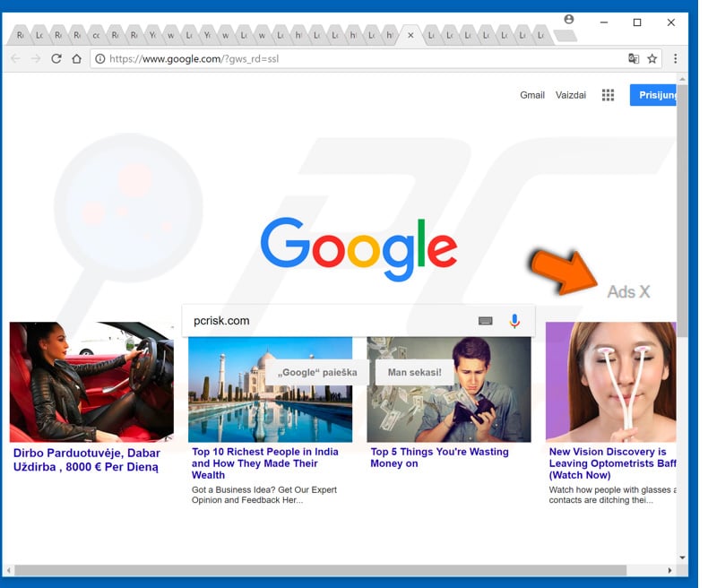This screenshot has height=588, width=708.
Task: Click the horizontal scrollbar right arrow
Action: pyautogui.click(x=669, y=570)
